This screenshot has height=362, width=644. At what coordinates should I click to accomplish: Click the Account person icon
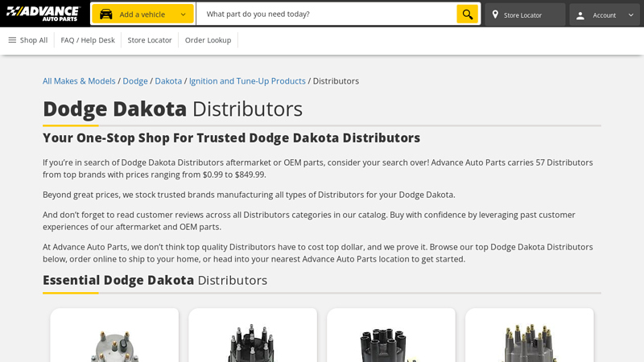[x=580, y=15]
